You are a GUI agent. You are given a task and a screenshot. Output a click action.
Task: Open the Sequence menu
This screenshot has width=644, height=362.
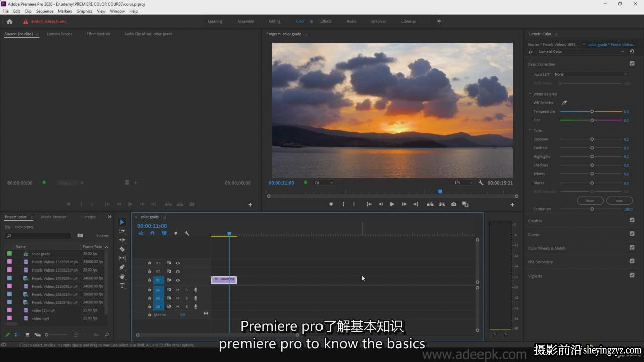(45, 11)
